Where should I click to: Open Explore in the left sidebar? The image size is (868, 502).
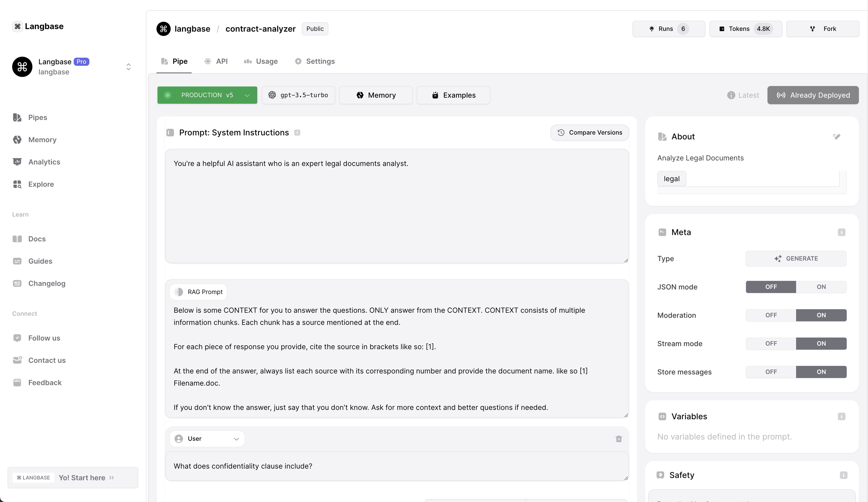click(41, 184)
